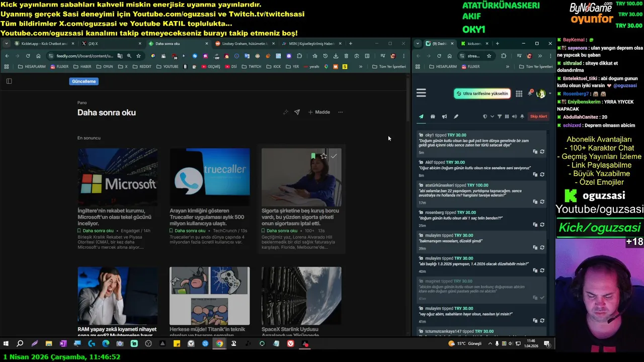Open the dashboard notifications bell
This screenshot has width=644, height=362.
tap(530, 94)
